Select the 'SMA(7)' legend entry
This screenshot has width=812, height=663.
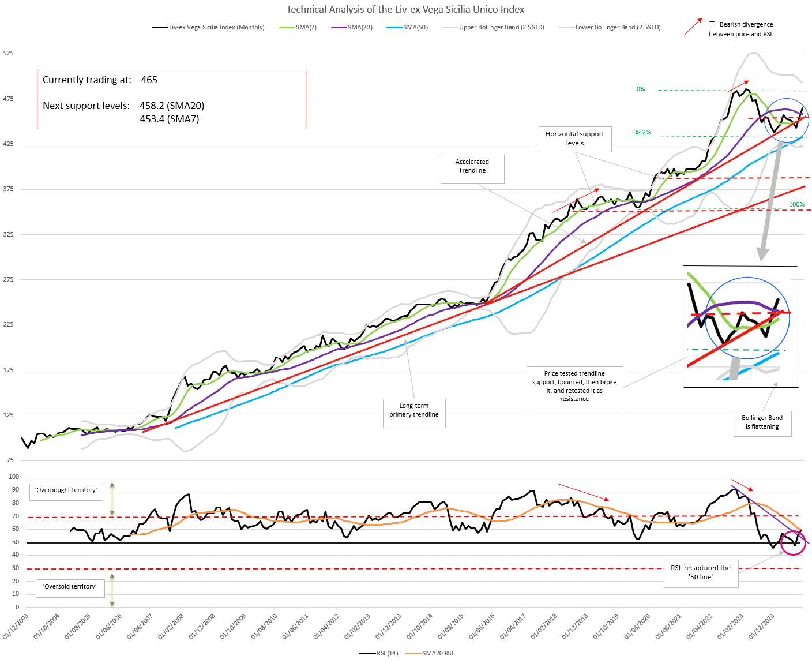(298, 27)
